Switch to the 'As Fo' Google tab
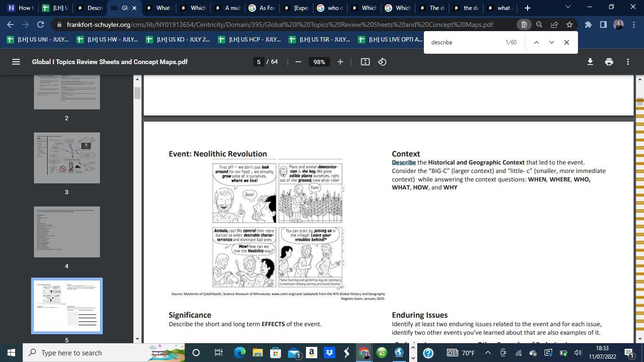This screenshot has height=362, width=644. (x=261, y=8)
